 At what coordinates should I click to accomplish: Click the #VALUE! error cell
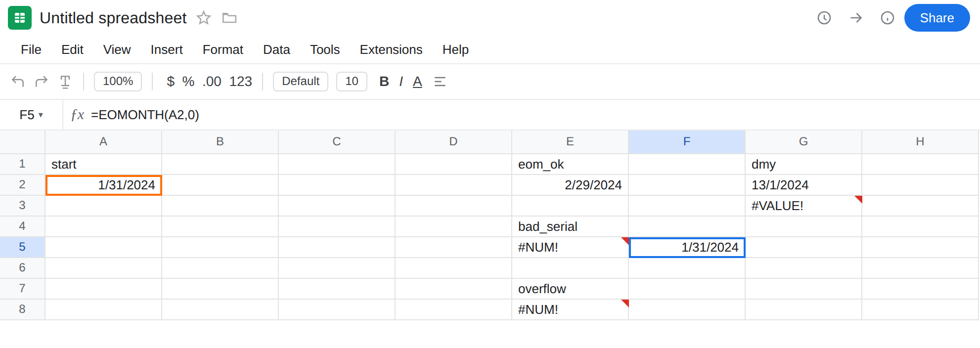pyautogui.click(x=803, y=206)
